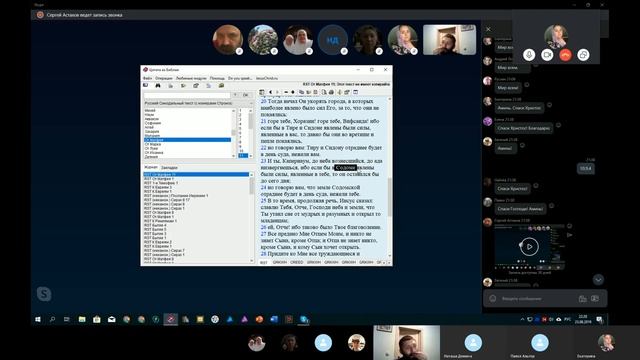
Task: Forward the call recording message
Action: 569,235
